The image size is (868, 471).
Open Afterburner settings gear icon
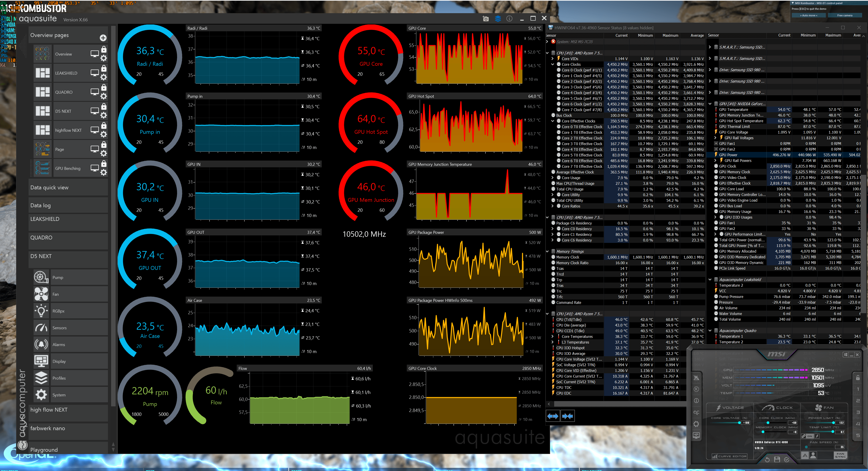(x=697, y=424)
